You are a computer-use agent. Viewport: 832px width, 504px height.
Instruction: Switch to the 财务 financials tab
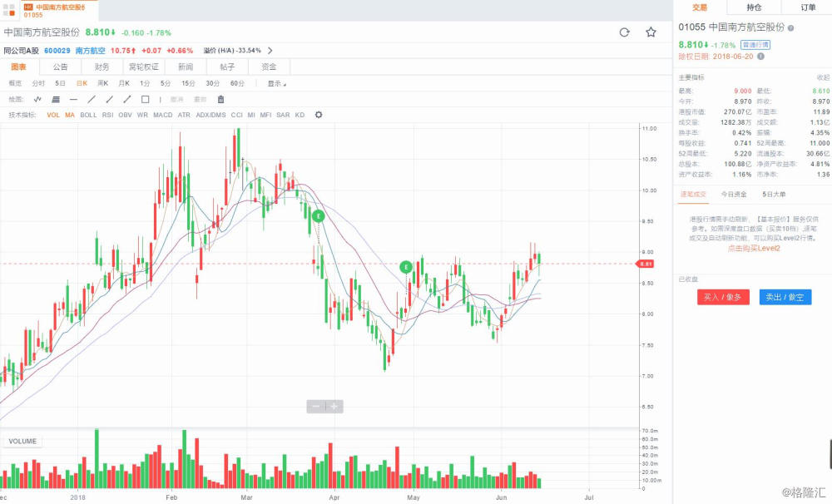(x=102, y=67)
